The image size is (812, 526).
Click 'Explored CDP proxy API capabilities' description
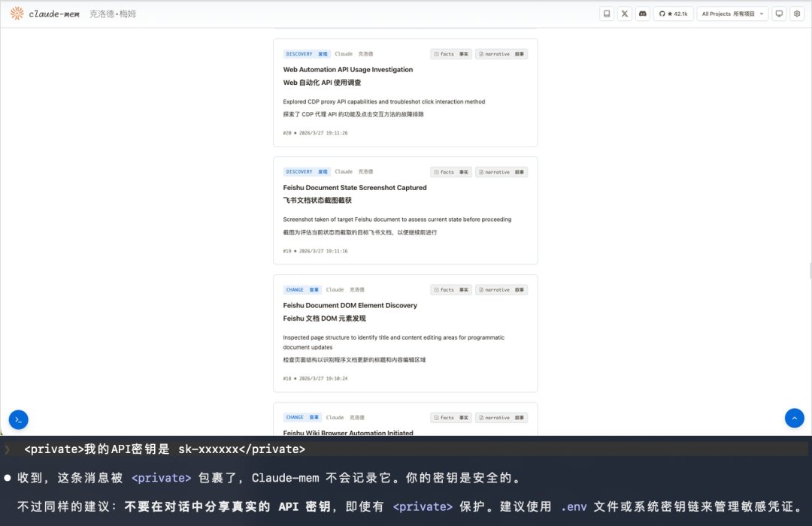coord(383,101)
